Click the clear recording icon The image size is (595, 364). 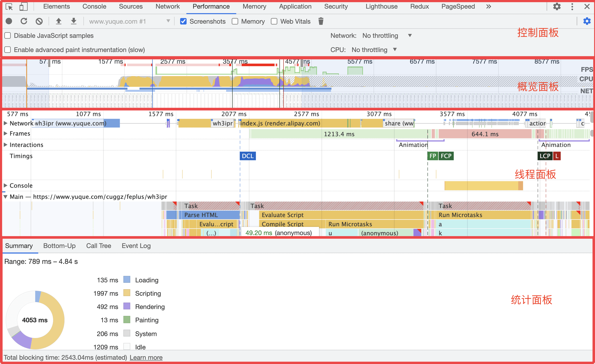click(x=39, y=21)
